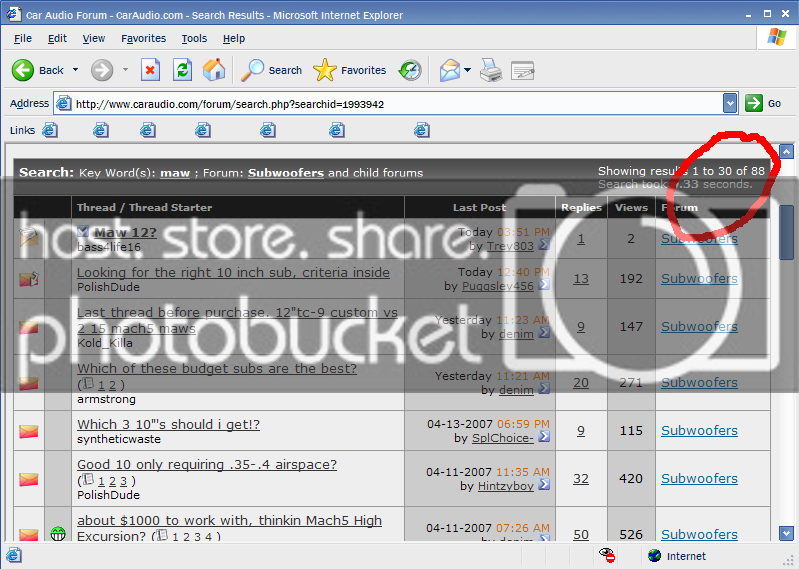Open the Back history dropdown arrow
The image size is (799, 569).
[x=75, y=70]
